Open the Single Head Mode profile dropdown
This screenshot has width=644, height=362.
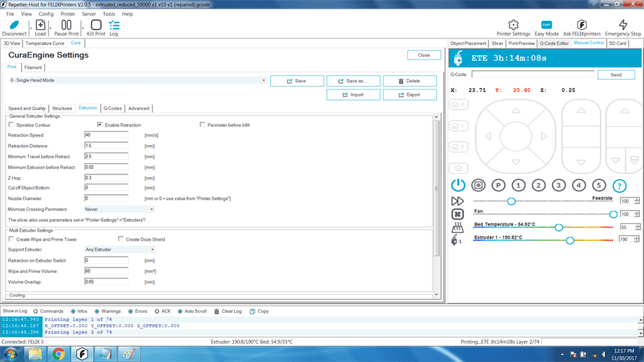[264, 81]
